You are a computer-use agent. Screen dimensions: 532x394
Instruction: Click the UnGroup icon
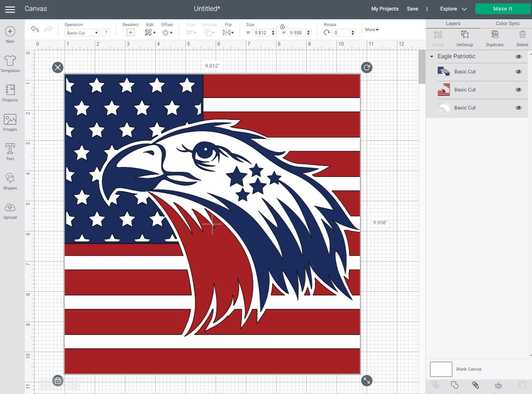(x=464, y=36)
